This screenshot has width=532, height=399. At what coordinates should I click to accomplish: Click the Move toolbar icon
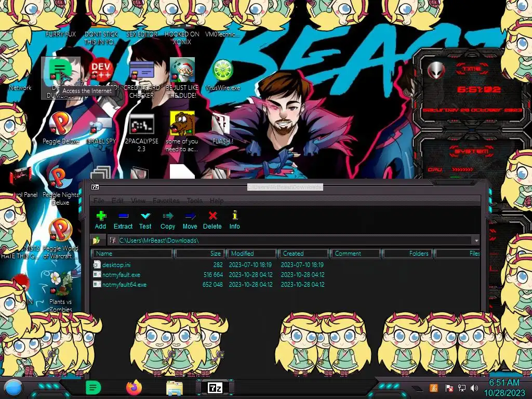[x=190, y=220]
